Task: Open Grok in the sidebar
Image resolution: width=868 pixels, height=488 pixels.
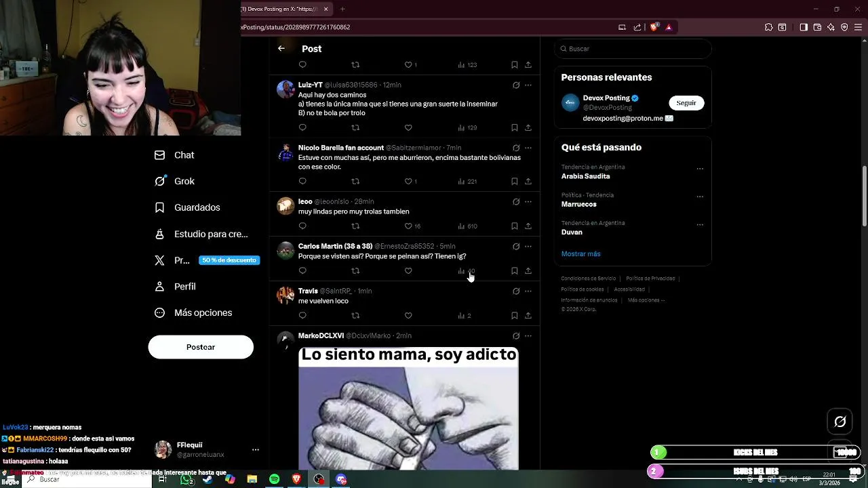Action: pos(174,181)
